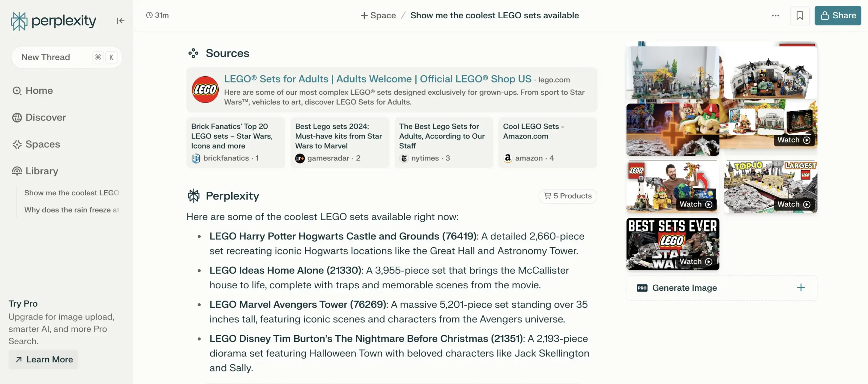868x384 pixels.
Task: Click 'The Nightmare Before Christmas (21351)' text
Action: point(429,339)
